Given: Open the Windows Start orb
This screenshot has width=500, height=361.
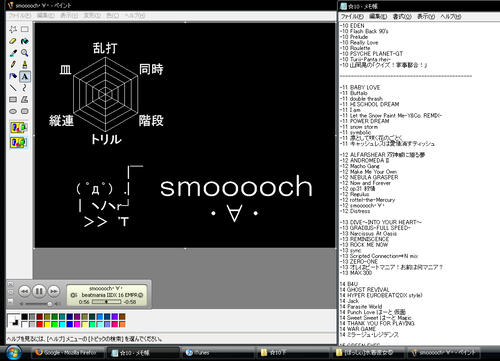Looking at the screenshot, I should tap(14, 353).
